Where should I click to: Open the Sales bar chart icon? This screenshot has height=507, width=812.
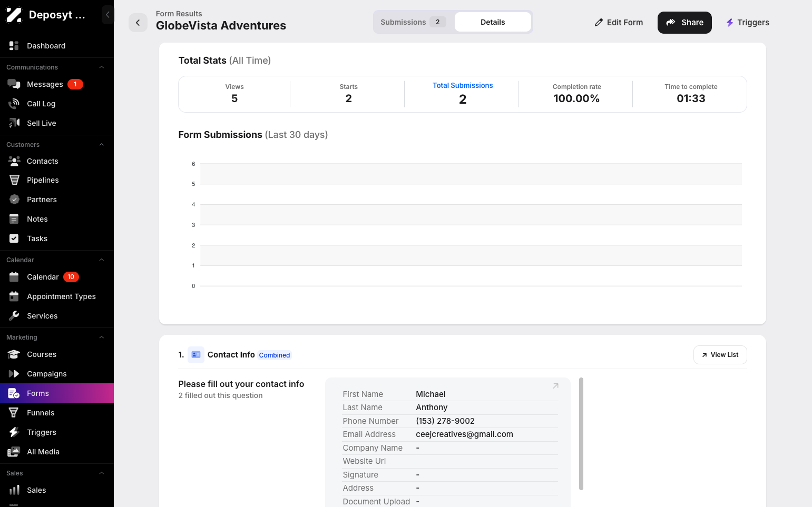tap(14, 490)
